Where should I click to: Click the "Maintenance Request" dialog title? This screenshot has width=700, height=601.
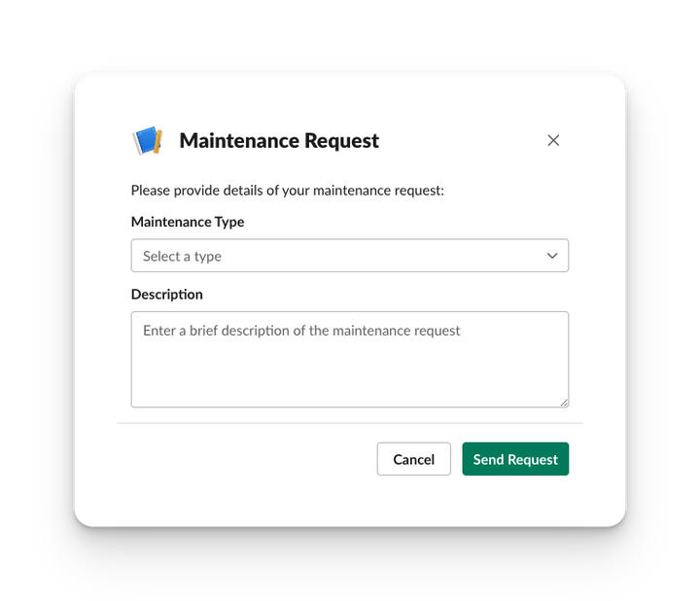pyautogui.click(x=279, y=141)
